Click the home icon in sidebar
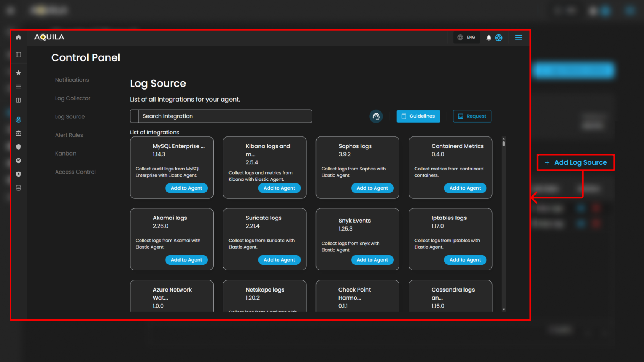The height and width of the screenshot is (362, 644). pyautogui.click(x=18, y=38)
